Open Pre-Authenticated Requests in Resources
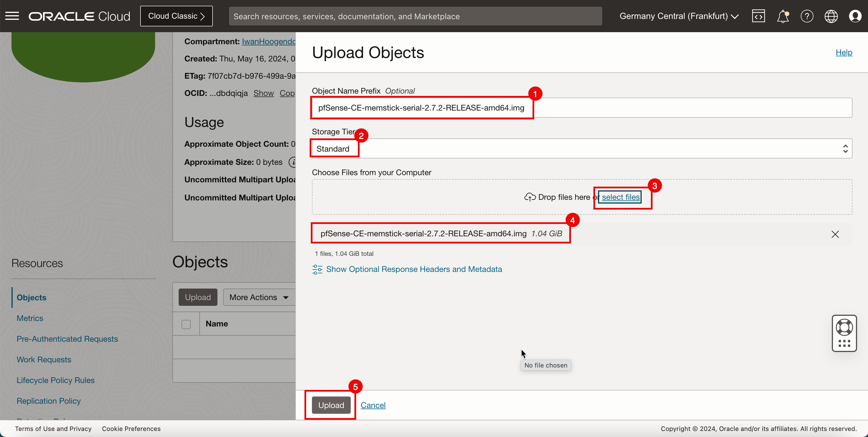Screen dimensions: 868x437 67,339
